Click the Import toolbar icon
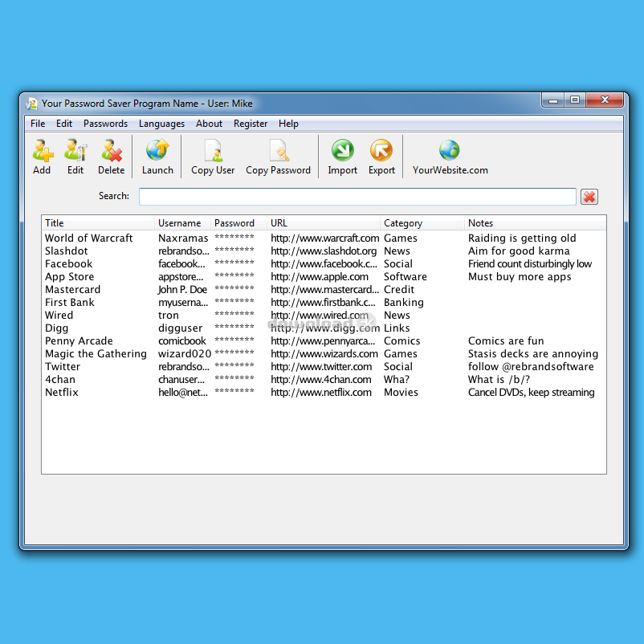This screenshot has width=644, height=644. point(343,150)
